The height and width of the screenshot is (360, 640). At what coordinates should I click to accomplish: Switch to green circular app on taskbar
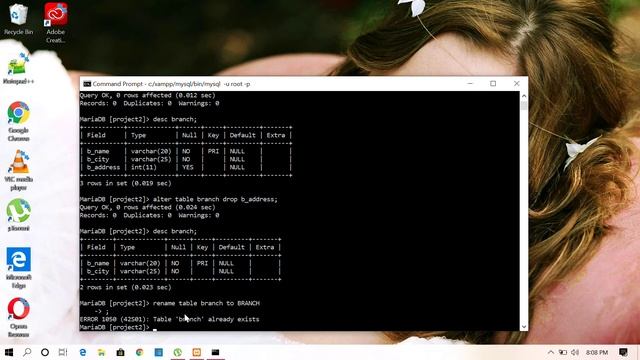point(178,352)
